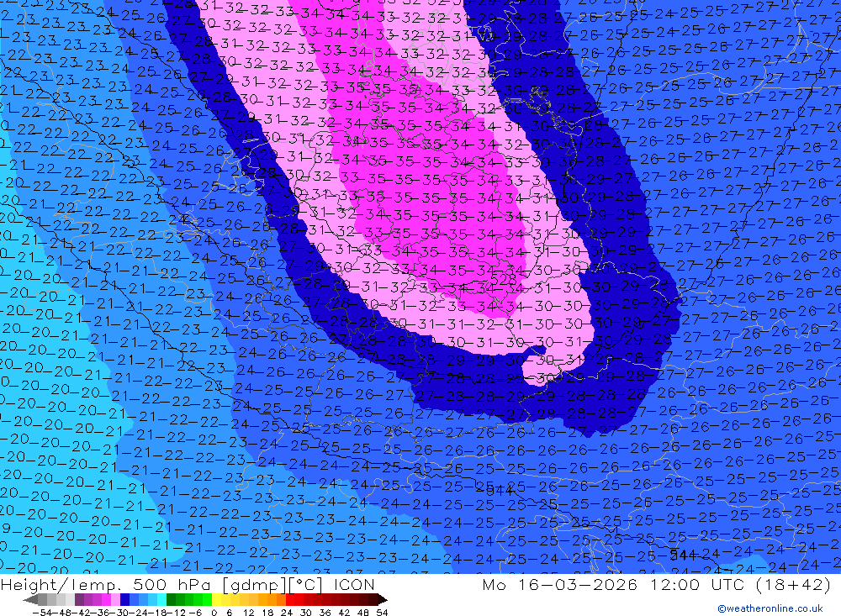Click the dark blue legend swatch right of -30

click(124, 599)
